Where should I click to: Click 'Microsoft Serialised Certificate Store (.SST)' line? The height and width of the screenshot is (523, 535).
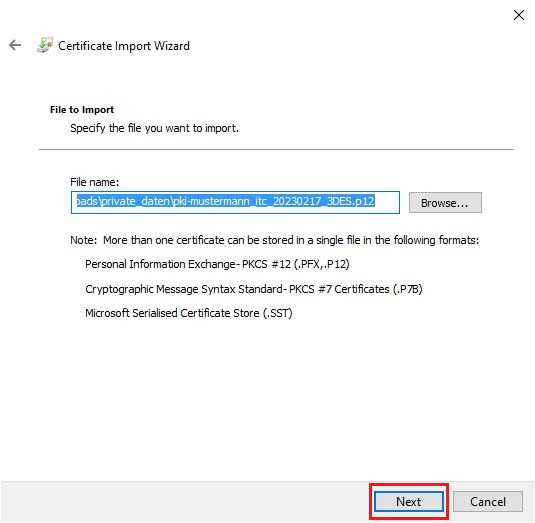[x=189, y=313]
